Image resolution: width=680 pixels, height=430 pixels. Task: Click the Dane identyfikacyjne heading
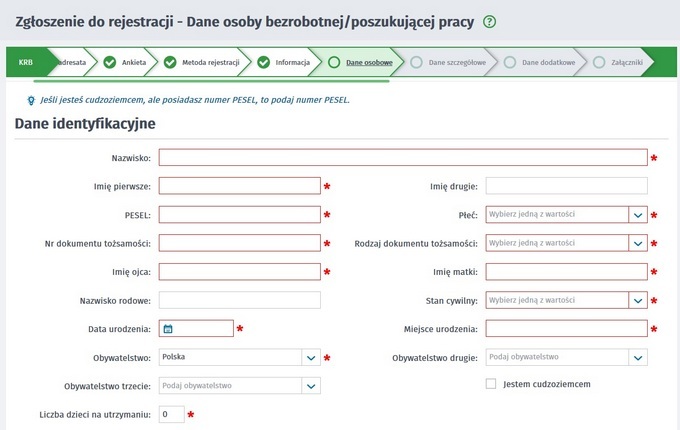point(85,124)
